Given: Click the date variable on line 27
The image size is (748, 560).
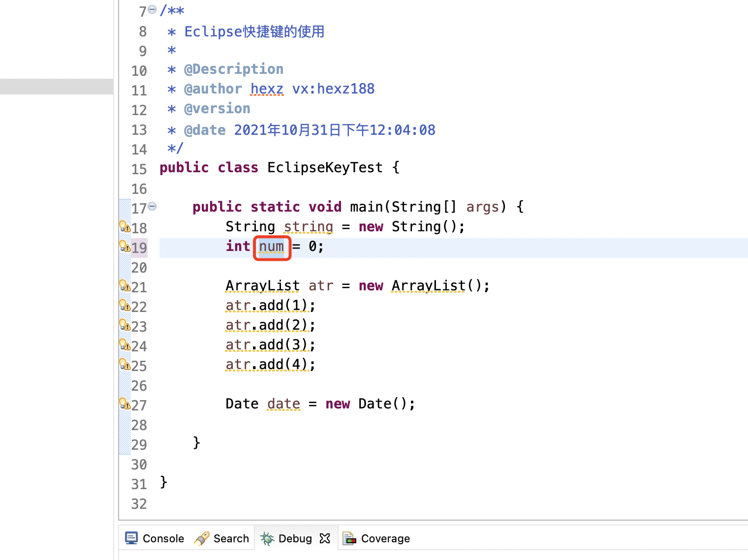Looking at the screenshot, I should (x=283, y=404).
